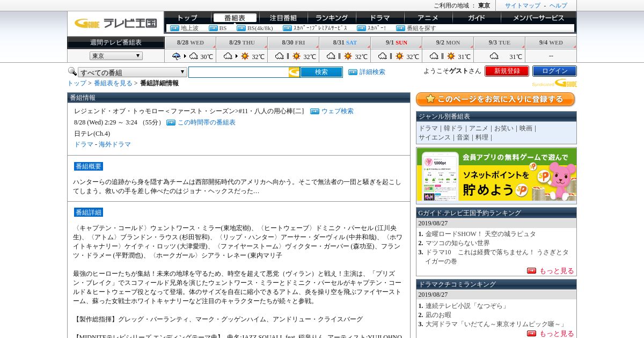Click the スカパー! channel link
The height and width of the screenshot is (338, 644).
pos(377,28)
